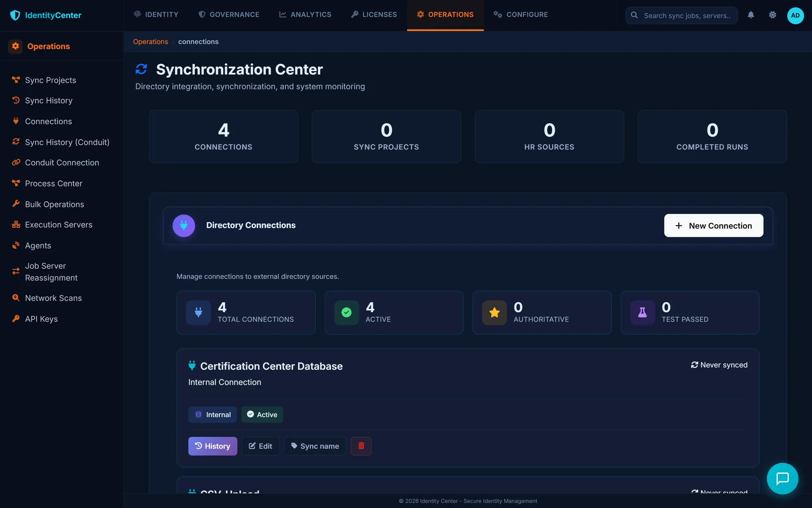Open Sync Projects from sidebar

click(50, 80)
